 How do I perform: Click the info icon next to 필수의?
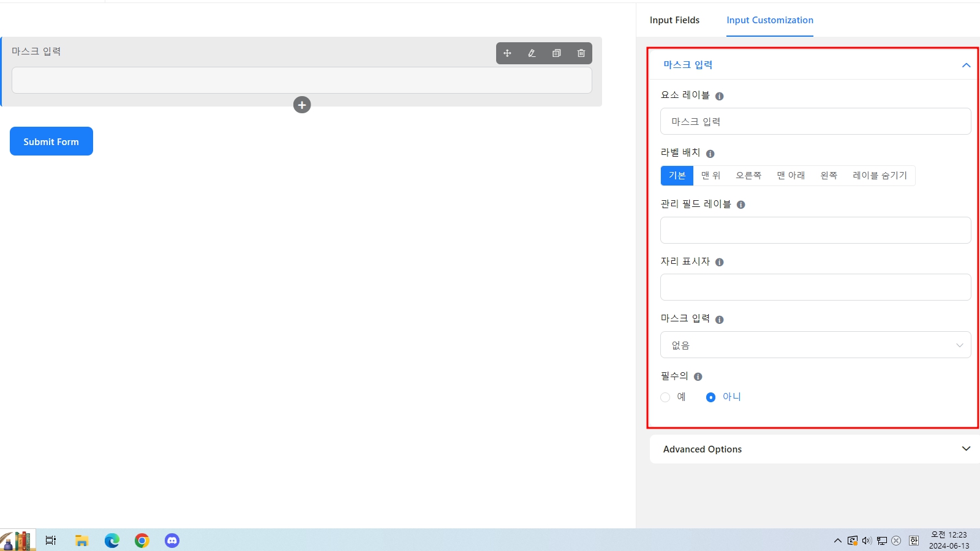[698, 377]
